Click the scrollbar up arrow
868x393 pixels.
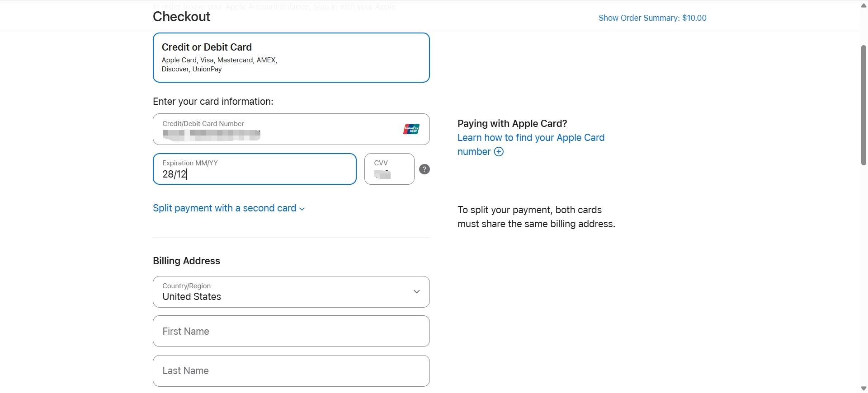863,6
